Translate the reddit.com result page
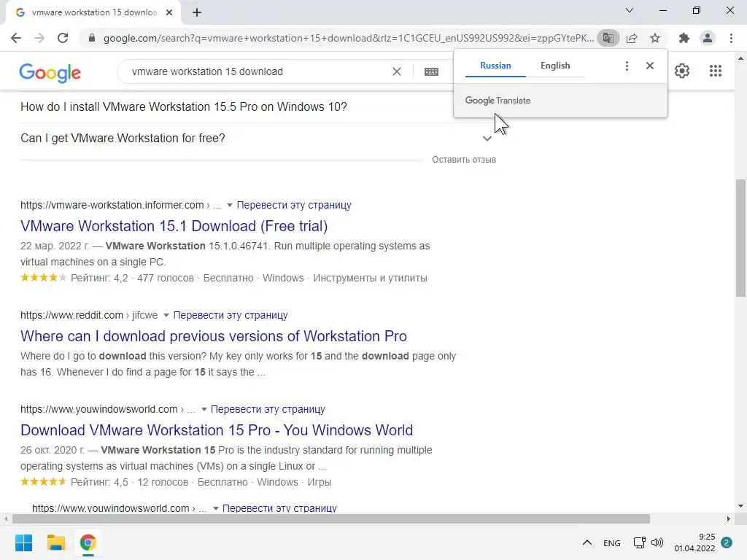747x560 pixels. click(x=230, y=315)
